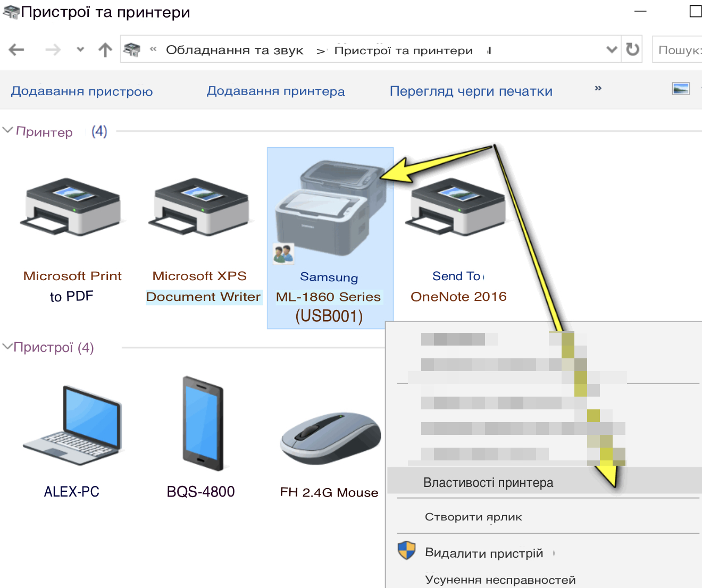The height and width of the screenshot is (588, 702).
Task: Go back with the left arrow button
Action: (x=16, y=50)
